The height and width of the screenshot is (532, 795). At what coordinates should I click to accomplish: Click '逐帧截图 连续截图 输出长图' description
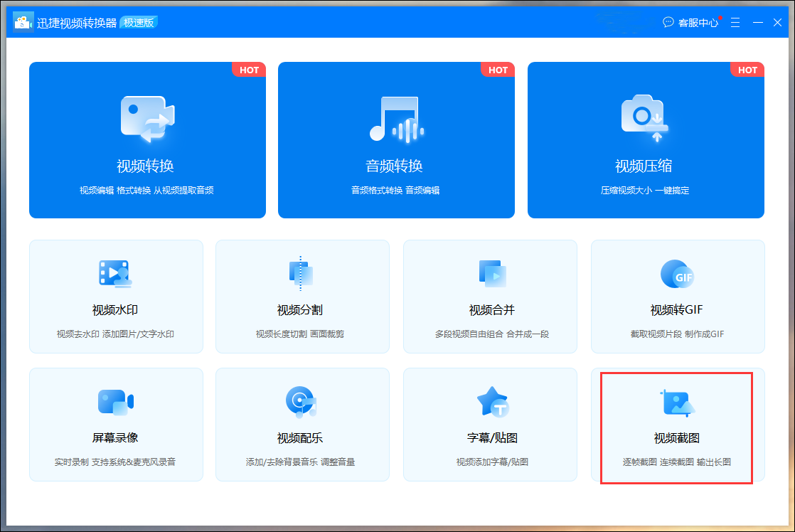[677, 462]
